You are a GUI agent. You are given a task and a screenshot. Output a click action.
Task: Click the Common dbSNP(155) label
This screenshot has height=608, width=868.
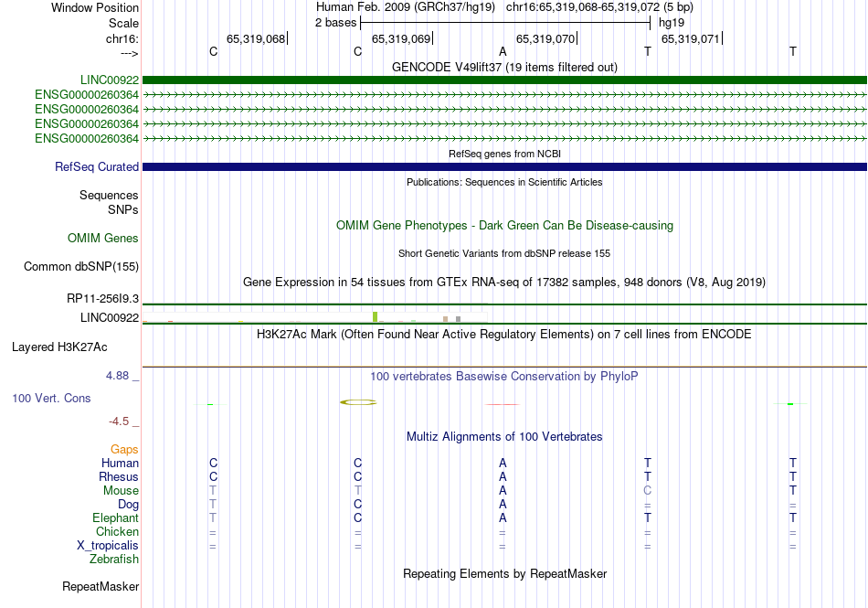pos(81,266)
